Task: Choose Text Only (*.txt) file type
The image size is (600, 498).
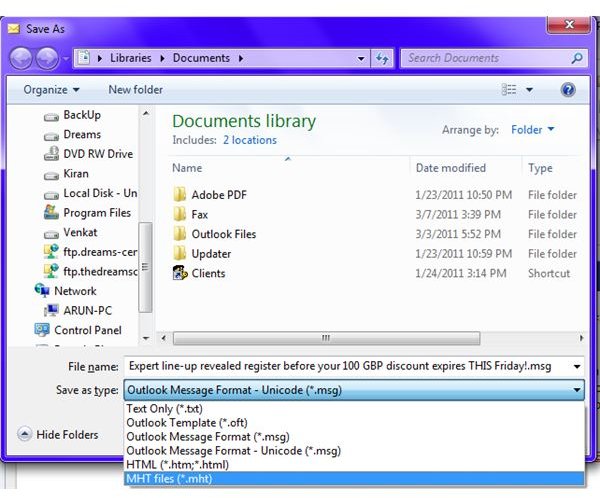Action: tap(354, 408)
